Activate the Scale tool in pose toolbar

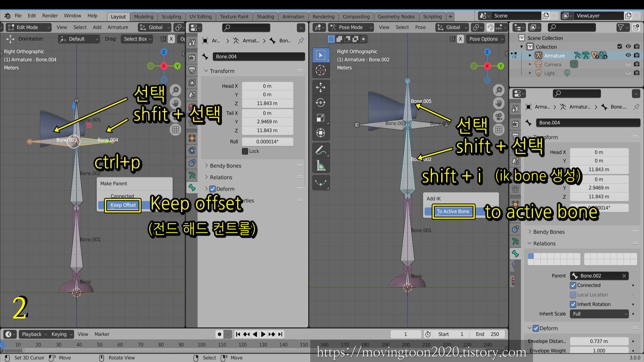point(321,118)
